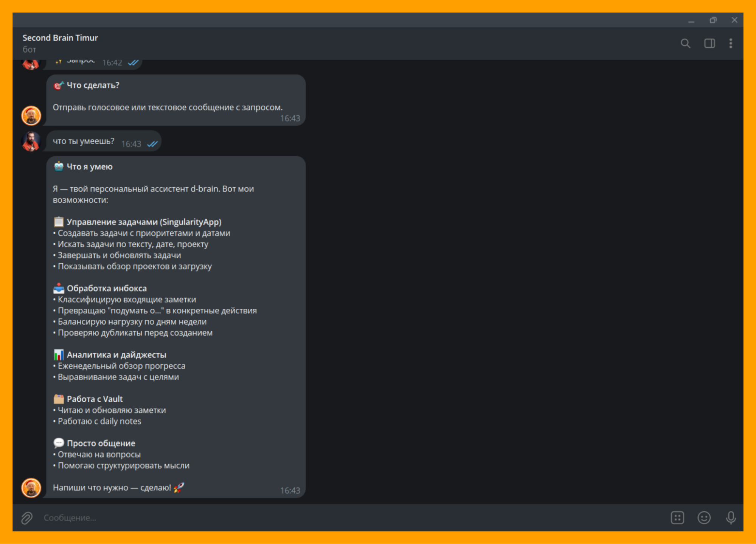Minimize the Telegram window
The height and width of the screenshot is (544, 756).
(691, 20)
